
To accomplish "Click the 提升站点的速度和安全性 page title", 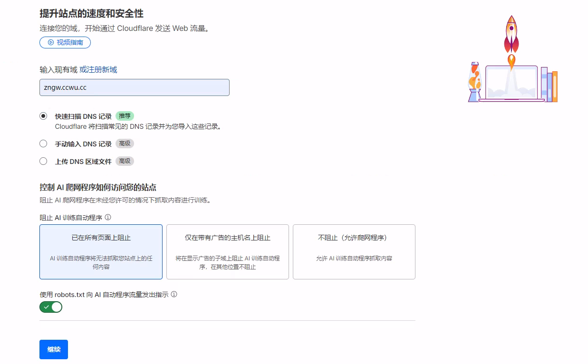I will [x=91, y=13].
